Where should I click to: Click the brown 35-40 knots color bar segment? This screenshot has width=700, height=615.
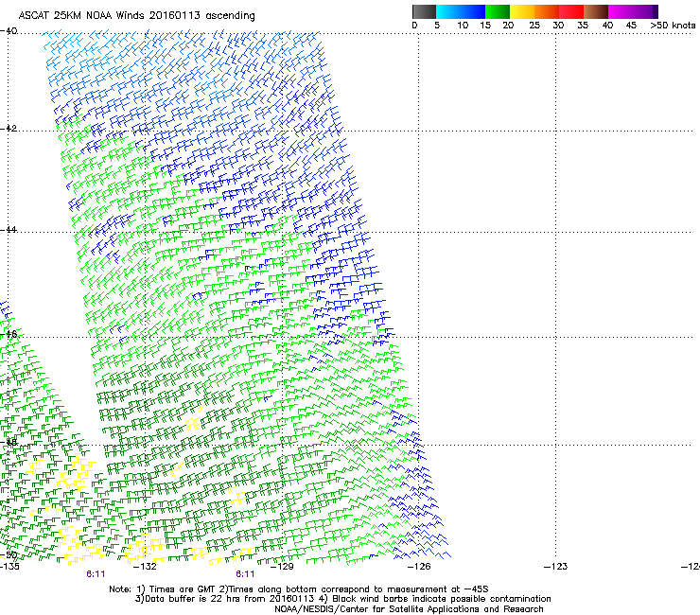click(596, 11)
